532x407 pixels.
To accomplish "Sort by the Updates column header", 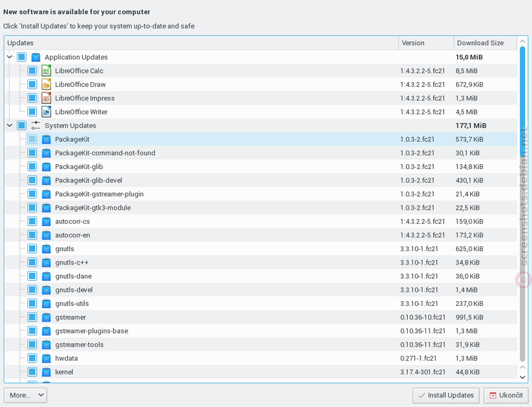I will [201, 43].
